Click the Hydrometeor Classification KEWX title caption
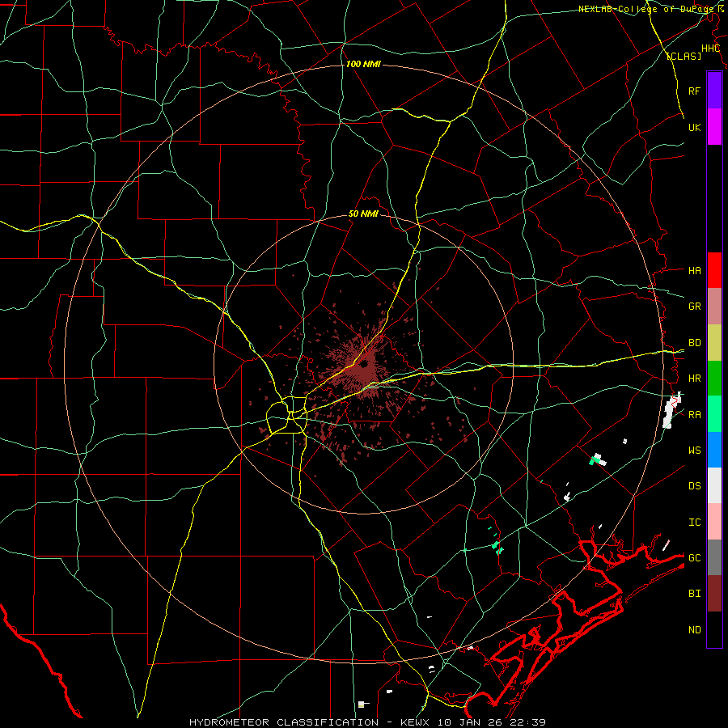The width and height of the screenshot is (728, 728). pyautogui.click(x=367, y=722)
